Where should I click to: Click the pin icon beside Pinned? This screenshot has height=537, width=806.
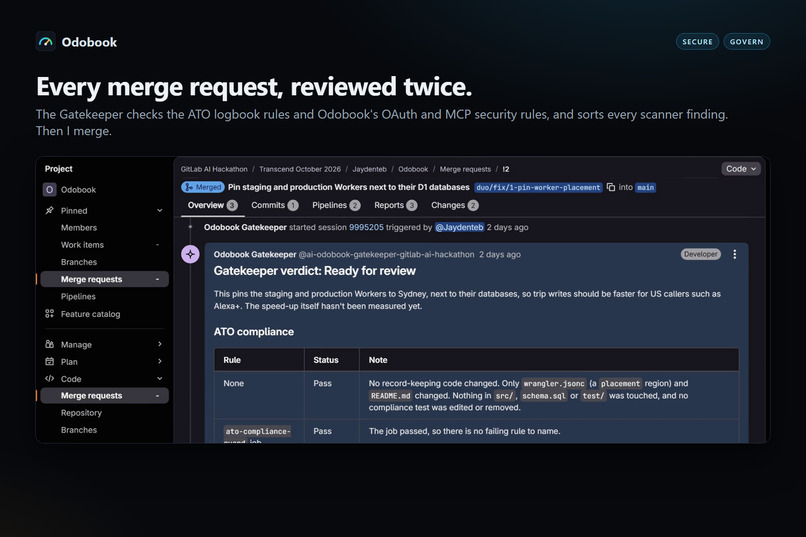[49, 210]
